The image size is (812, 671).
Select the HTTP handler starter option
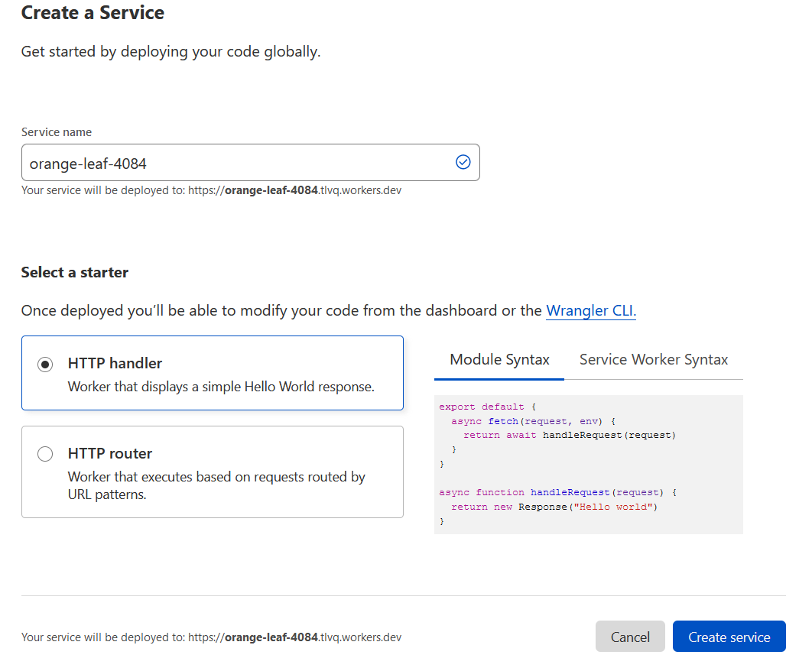click(44, 364)
